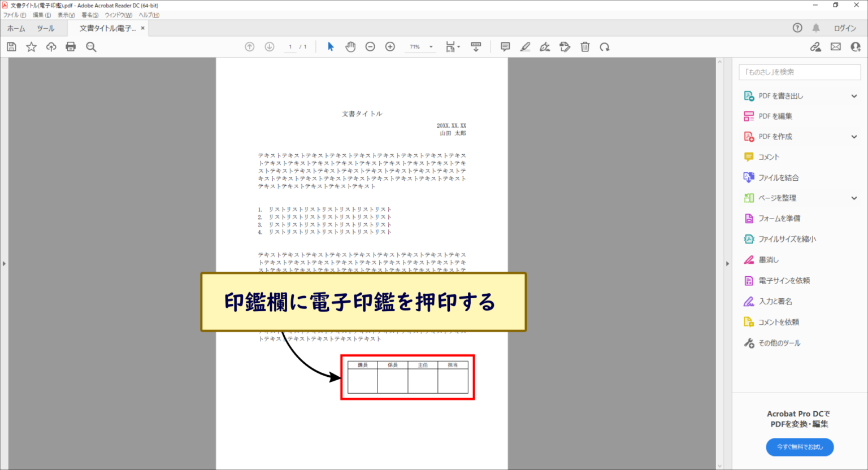Click the Save file icon

pyautogui.click(x=11, y=47)
